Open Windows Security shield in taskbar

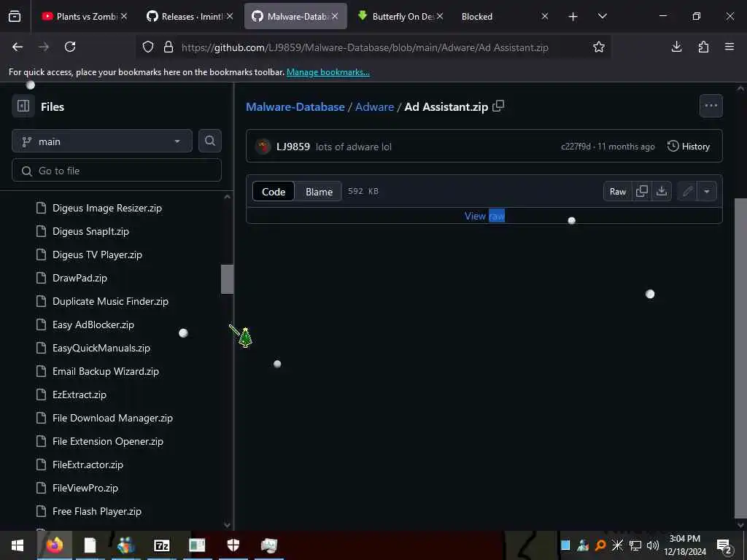[233, 545]
